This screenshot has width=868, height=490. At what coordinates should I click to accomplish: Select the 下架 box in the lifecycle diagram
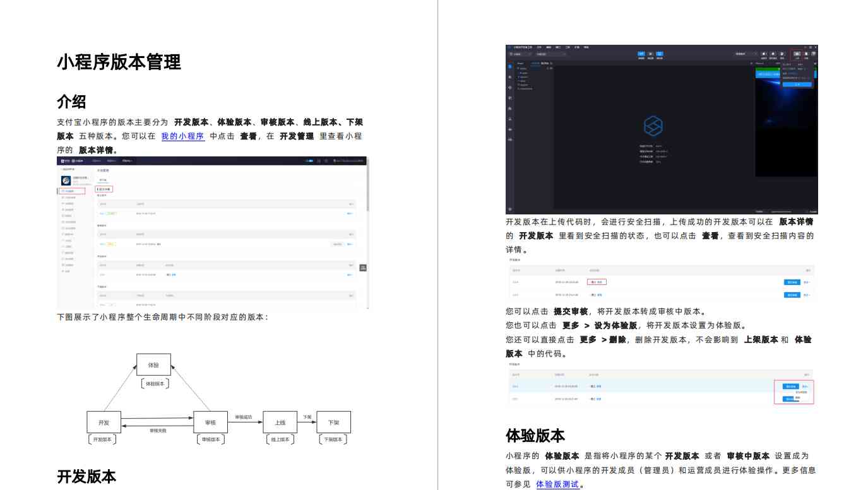coord(333,422)
